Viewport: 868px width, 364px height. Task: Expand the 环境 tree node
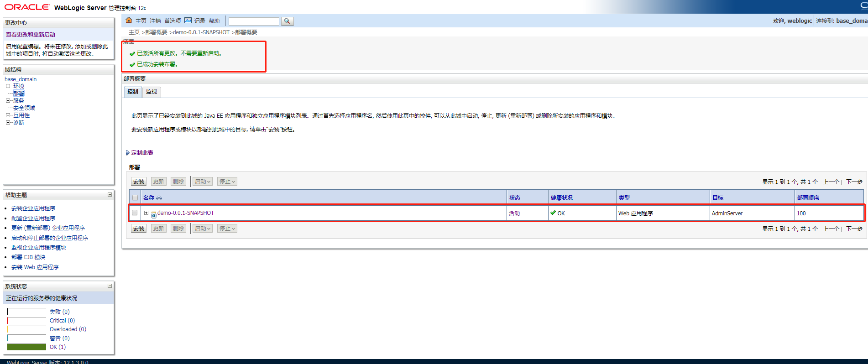coord(8,86)
